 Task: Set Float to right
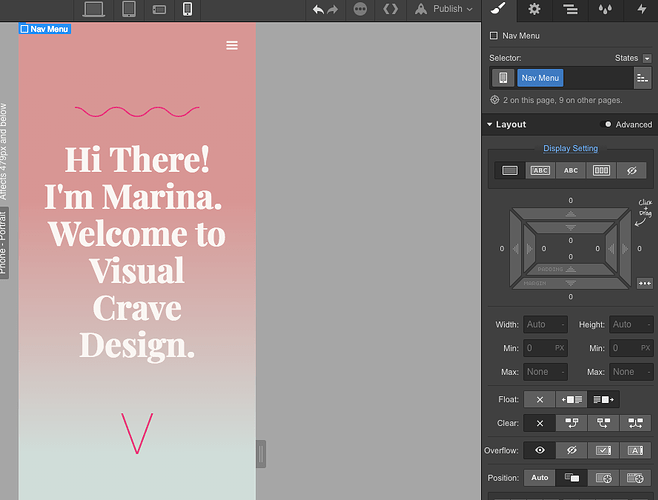603,400
